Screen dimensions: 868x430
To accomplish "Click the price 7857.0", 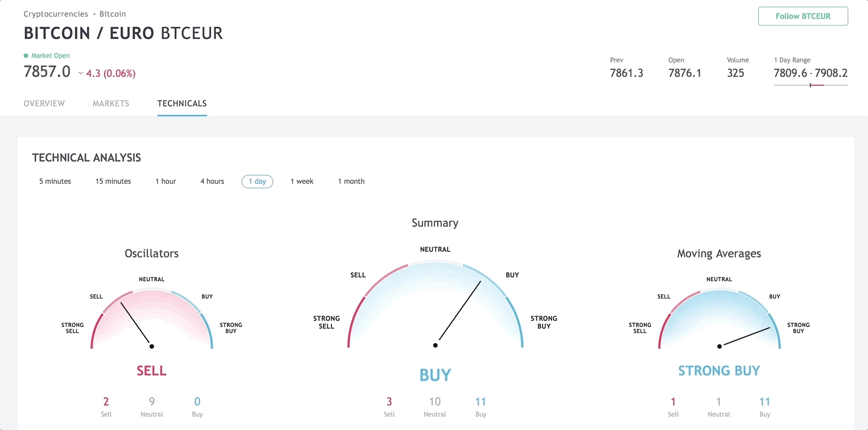I will click(x=47, y=72).
